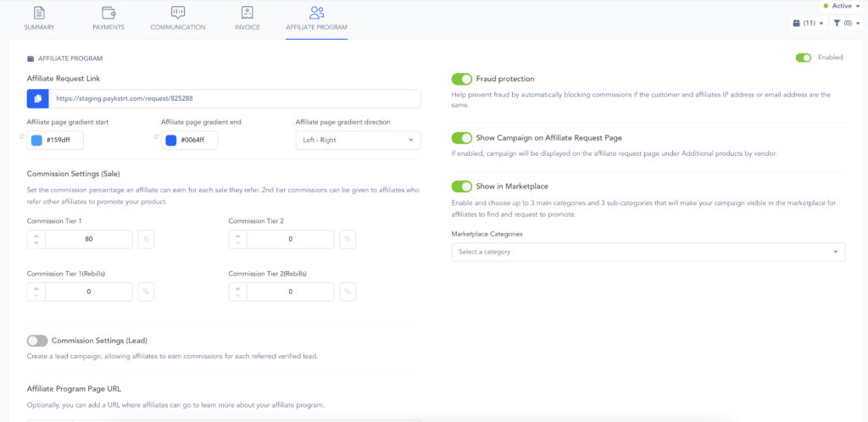Click the Affiliate Program people icon

pos(317,13)
